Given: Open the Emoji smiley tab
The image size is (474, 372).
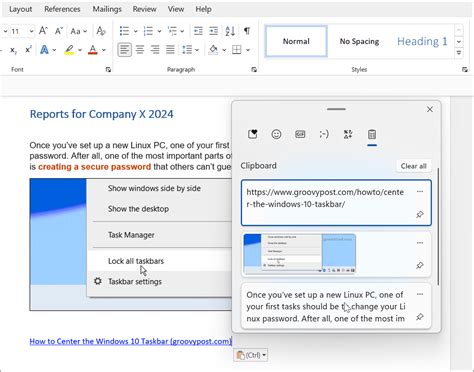Looking at the screenshot, I should [x=276, y=134].
